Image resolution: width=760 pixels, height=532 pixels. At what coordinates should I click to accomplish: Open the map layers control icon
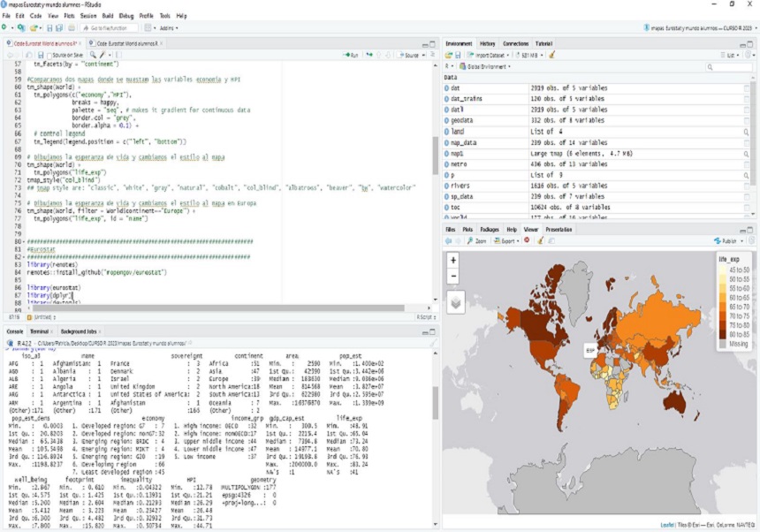pyautogui.click(x=455, y=301)
